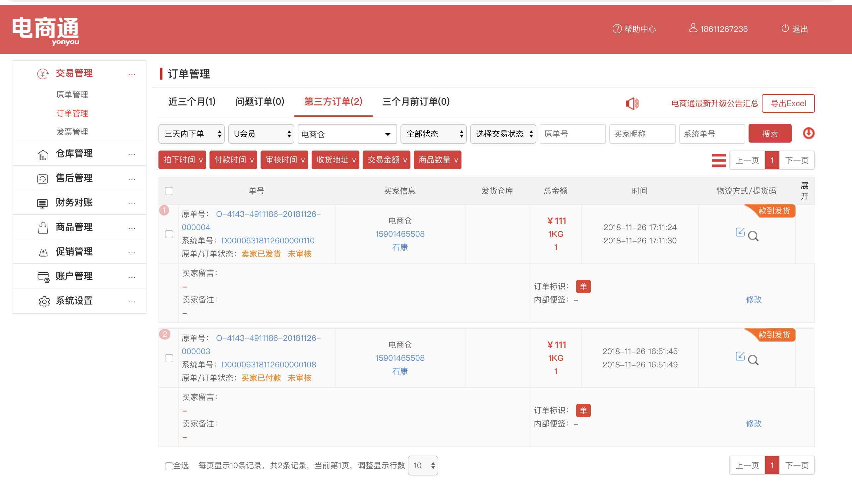Click the red list view icon
This screenshot has height=504, width=852.
coord(718,160)
